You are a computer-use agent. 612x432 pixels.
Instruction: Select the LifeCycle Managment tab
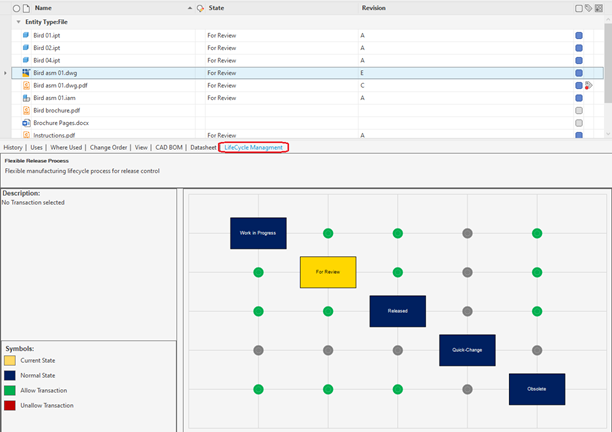[x=253, y=148]
